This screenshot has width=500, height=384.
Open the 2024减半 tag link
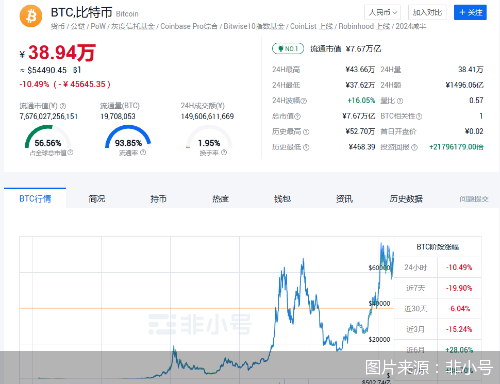pos(411,26)
